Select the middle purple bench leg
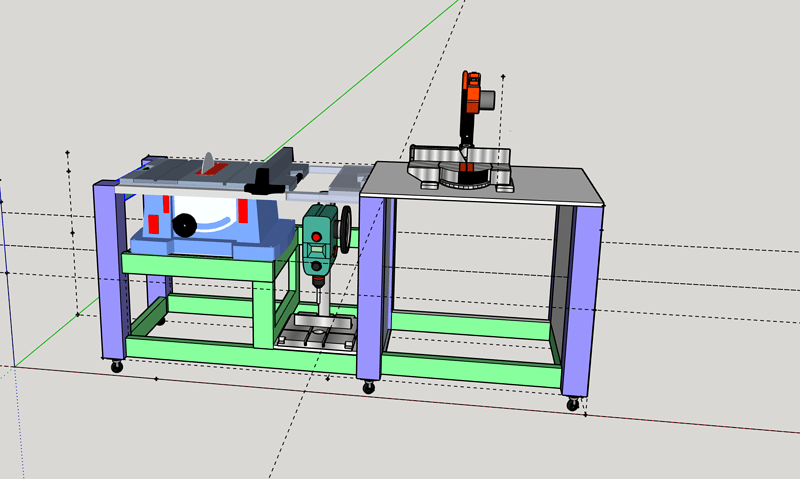This screenshot has height=479, width=800. pos(370,289)
